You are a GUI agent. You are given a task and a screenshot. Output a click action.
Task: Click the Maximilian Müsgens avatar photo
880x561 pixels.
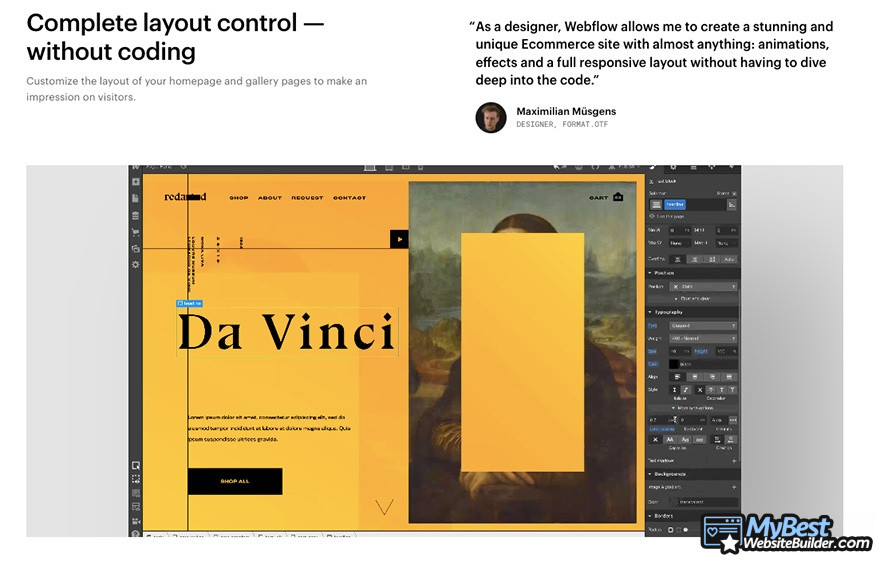point(491,117)
